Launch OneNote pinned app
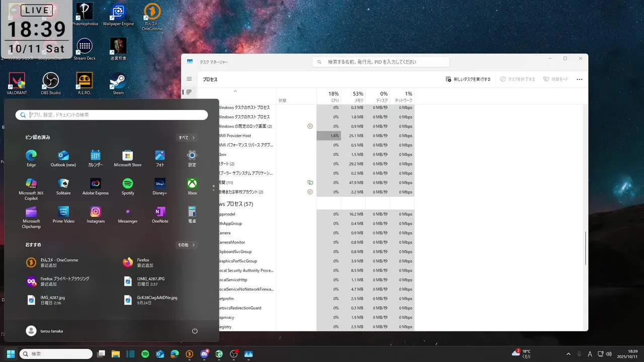This screenshot has height=362, width=644. (x=160, y=215)
